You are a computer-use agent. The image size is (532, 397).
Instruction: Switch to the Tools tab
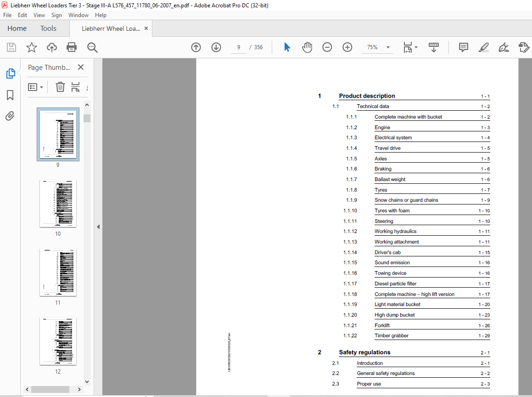pos(48,28)
